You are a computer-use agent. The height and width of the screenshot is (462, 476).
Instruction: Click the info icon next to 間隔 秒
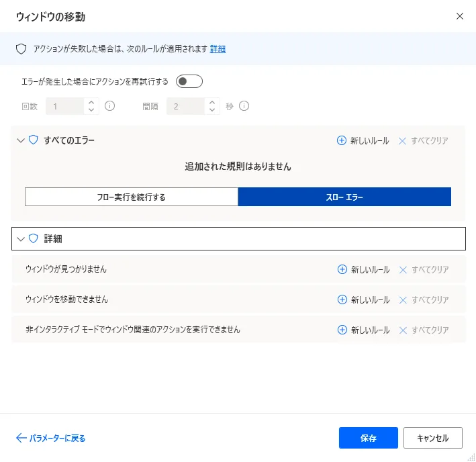pos(244,106)
